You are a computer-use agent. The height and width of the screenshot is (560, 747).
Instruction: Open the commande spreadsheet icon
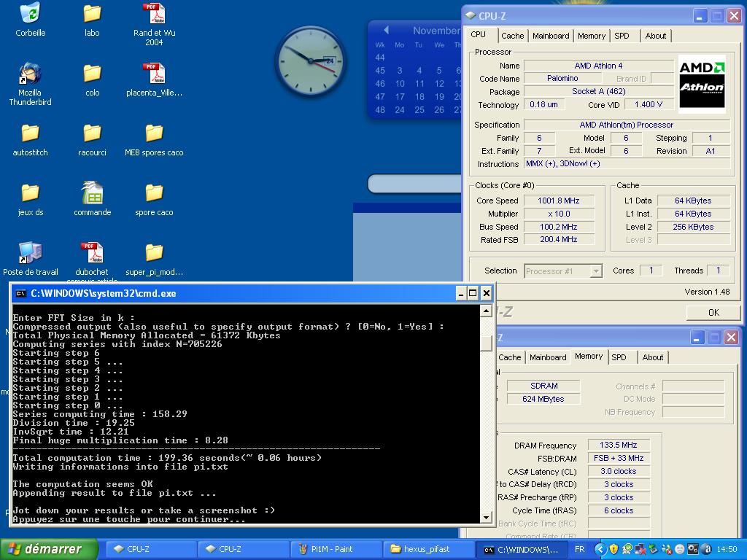click(92, 192)
